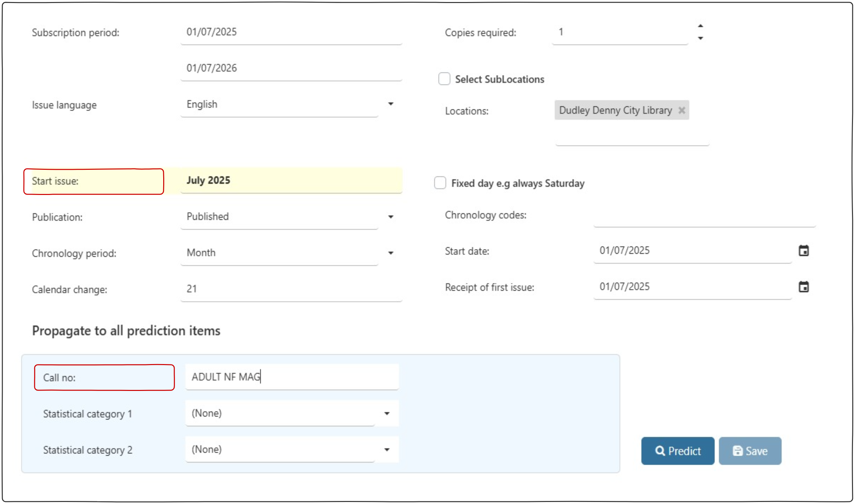Enable Select SubLocations checkbox
855x504 pixels.
click(444, 79)
